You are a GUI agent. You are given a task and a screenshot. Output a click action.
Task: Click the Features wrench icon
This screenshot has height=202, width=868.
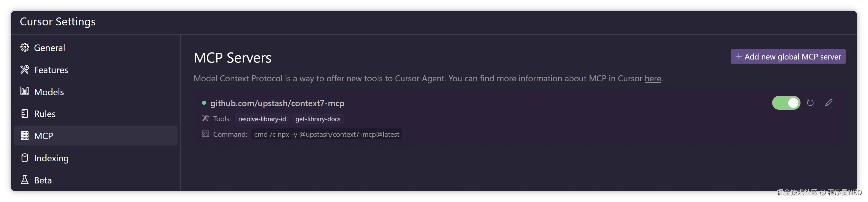pyautogui.click(x=25, y=70)
